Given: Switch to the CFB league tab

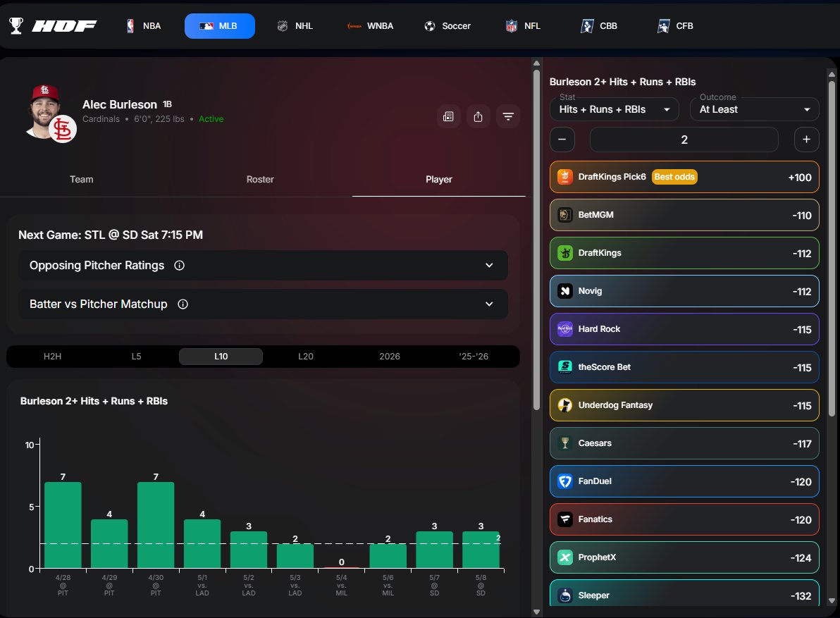Looking at the screenshot, I should tap(676, 25).
